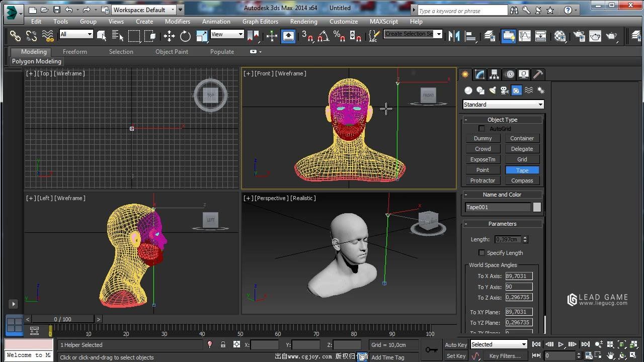Click the ExposeTm helper button

point(482,159)
